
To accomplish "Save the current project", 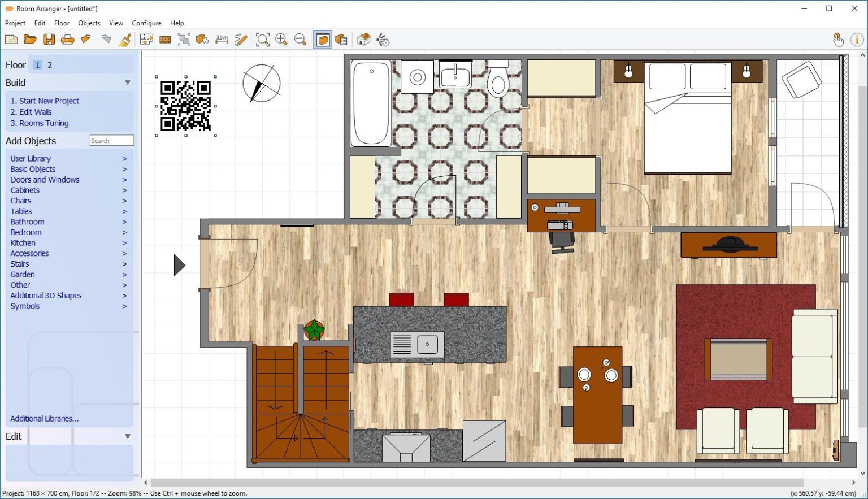I will pyautogui.click(x=49, y=40).
